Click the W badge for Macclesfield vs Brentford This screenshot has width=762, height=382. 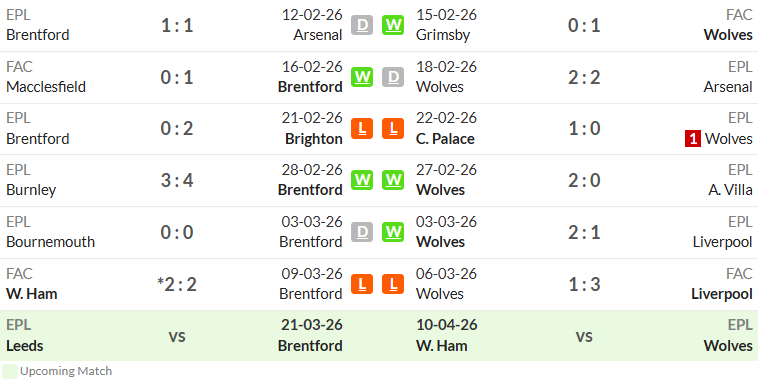[362, 77]
